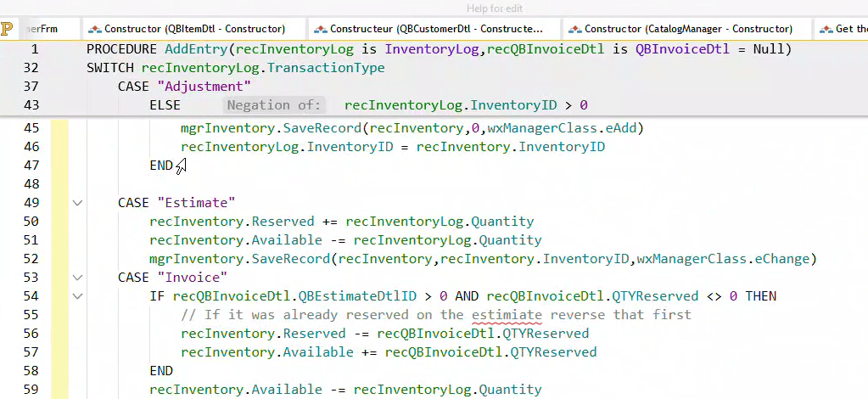Click the class icon on QBItemDtl Constructor tab
868x399 pixels.
[94, 29]
